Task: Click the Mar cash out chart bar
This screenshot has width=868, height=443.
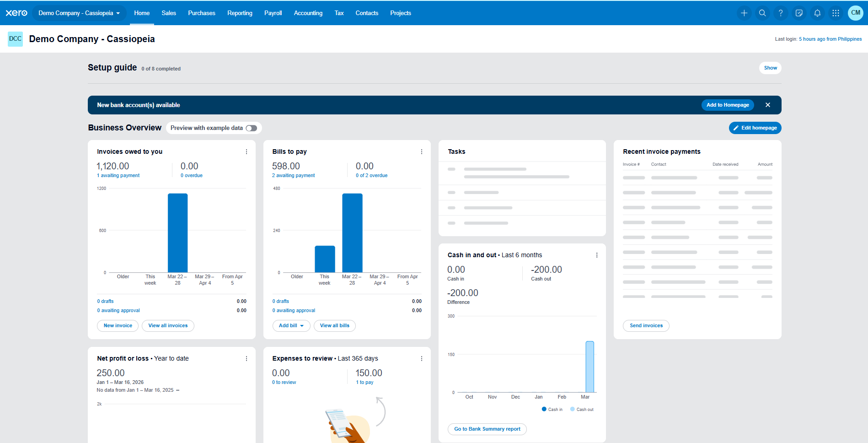Action: point(590,367)
